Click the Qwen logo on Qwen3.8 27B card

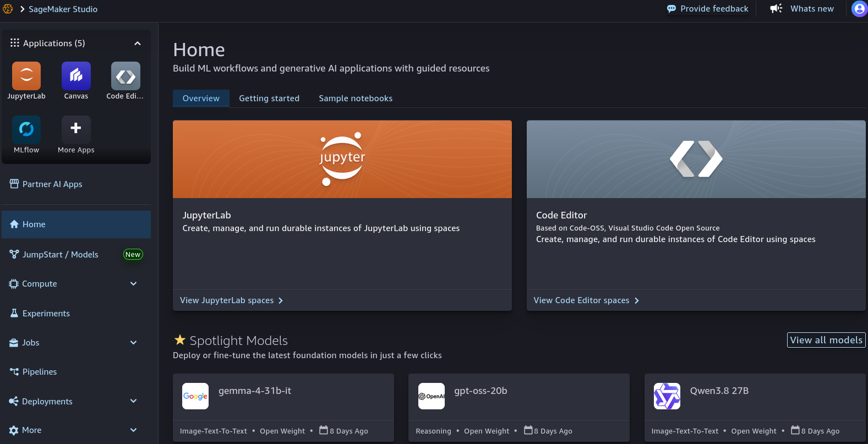coord(667,396)
